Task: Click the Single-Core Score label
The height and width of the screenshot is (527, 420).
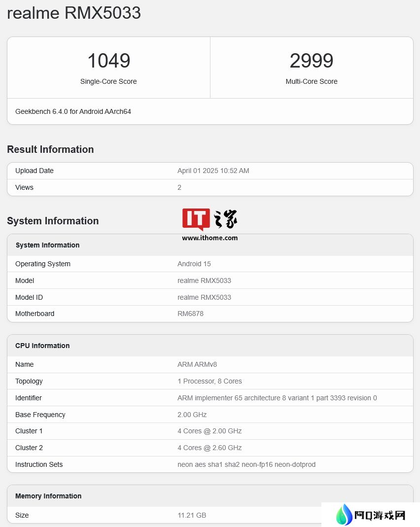Action: click(x=108, y=81)
